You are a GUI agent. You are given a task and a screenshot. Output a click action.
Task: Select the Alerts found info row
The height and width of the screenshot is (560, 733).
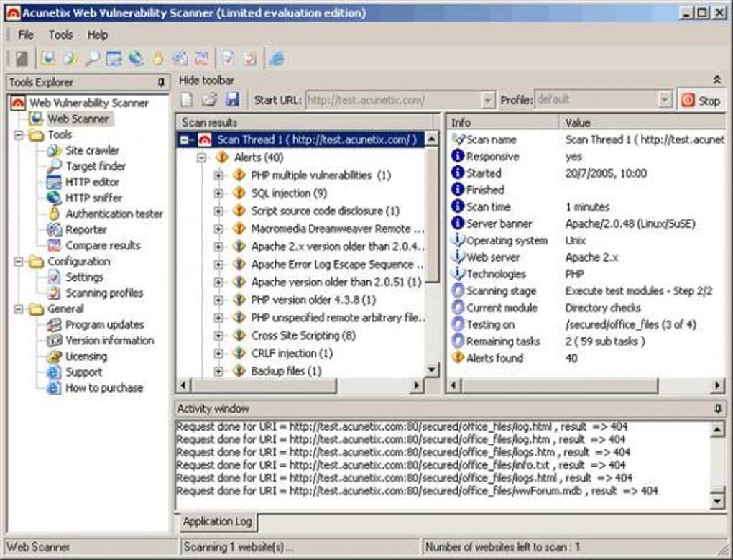click(586, 358)
